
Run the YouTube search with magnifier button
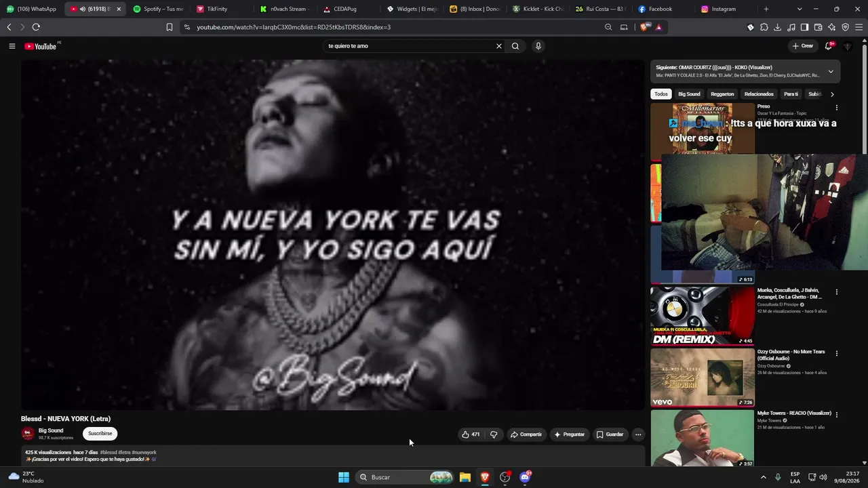515,46
